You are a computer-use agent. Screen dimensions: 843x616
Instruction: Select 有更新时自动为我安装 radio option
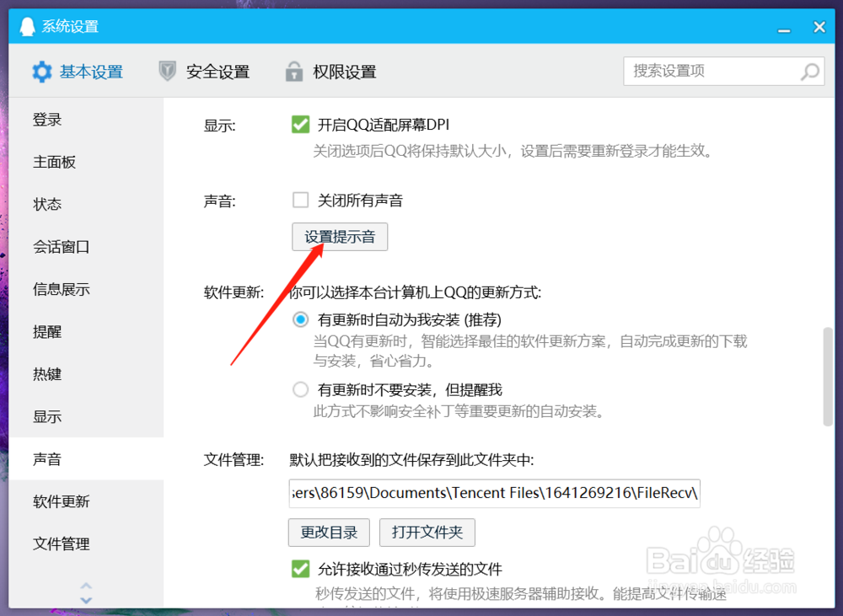(x=301, y=320)
